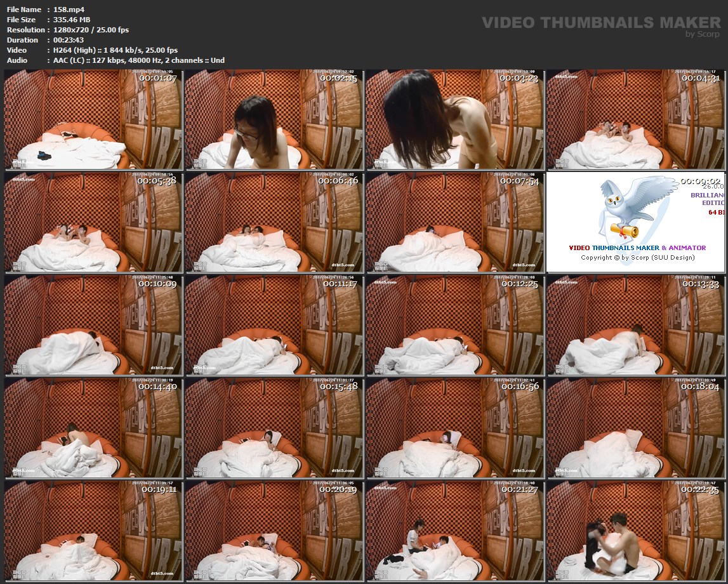Open the thumbnail stamped 00:10:09
Viewport: 728px width, 584px height.
[x=93, y=325]
